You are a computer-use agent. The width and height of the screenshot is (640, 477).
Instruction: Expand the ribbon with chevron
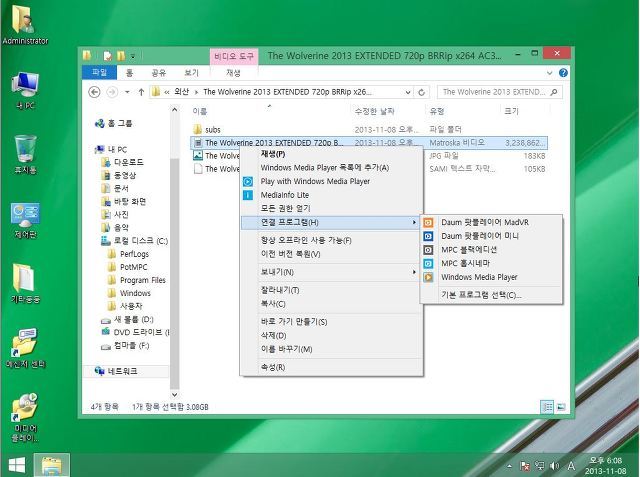(549, 73)
